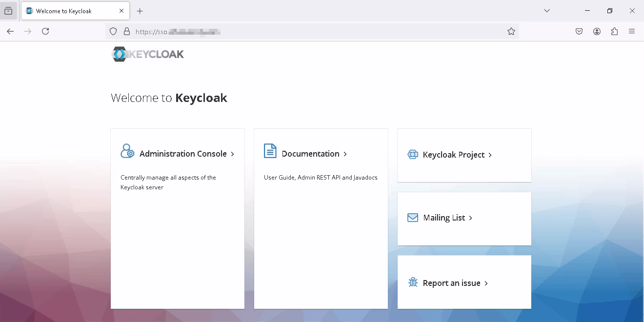The width and height of the screenshot is (644, 322).
Task: Click the Mailing List envelope icon
Action: point(413,218)
